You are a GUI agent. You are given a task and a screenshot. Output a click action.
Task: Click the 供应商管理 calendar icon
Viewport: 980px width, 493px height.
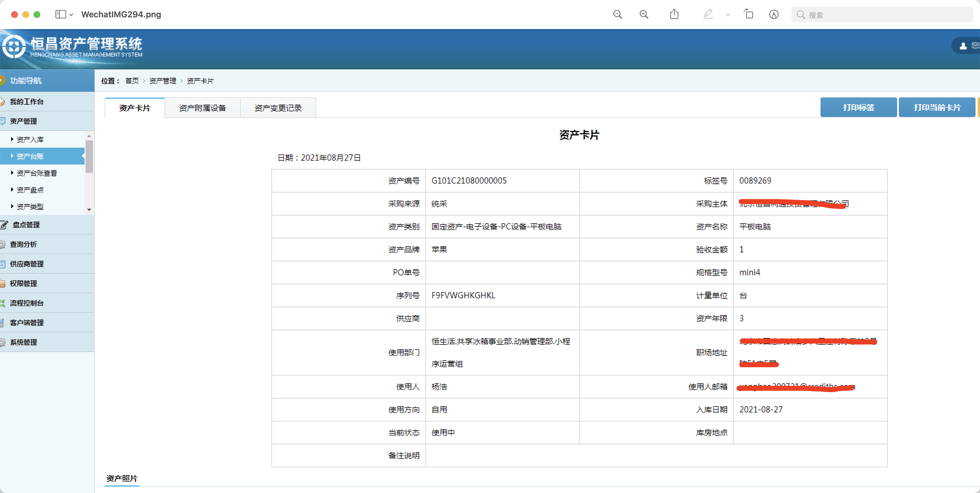(3, 264)
